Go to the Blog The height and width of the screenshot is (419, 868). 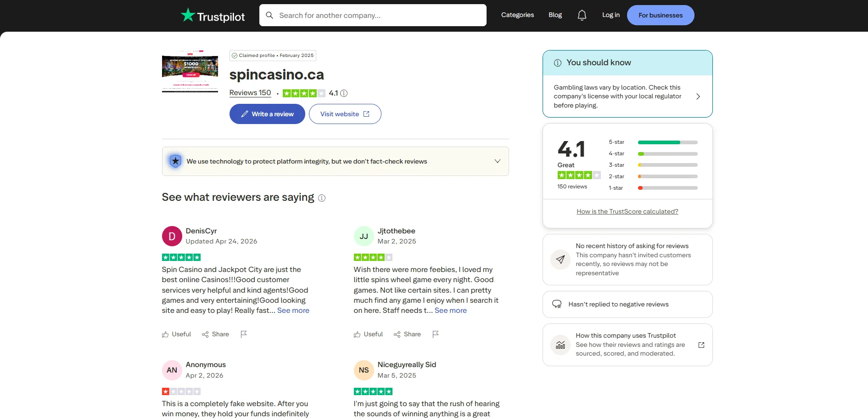click(555, 15)
